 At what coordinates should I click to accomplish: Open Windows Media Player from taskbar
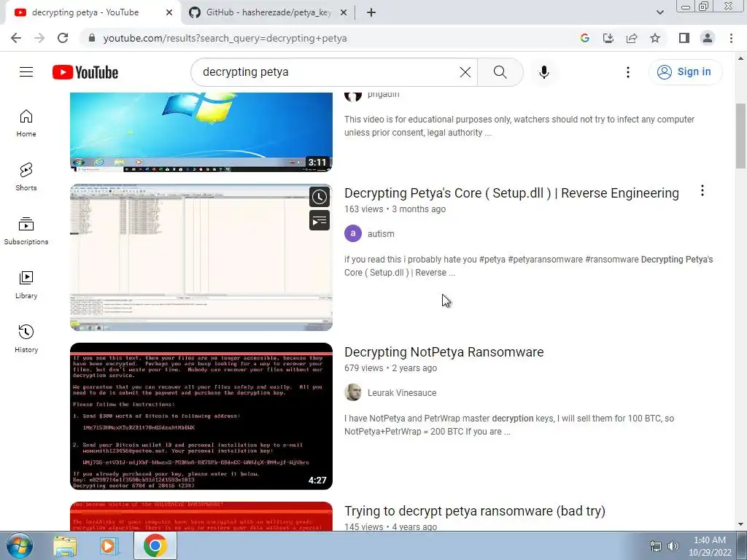pos(109,546)
